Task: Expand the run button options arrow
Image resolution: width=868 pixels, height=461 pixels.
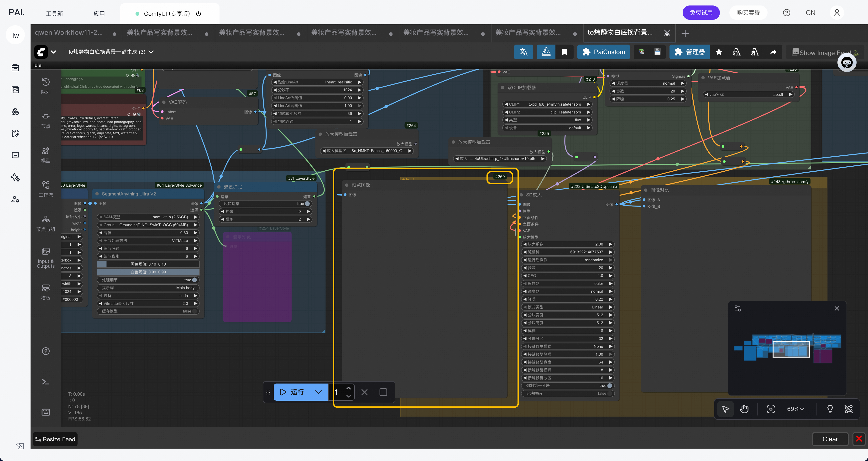Action: [318, 392]
